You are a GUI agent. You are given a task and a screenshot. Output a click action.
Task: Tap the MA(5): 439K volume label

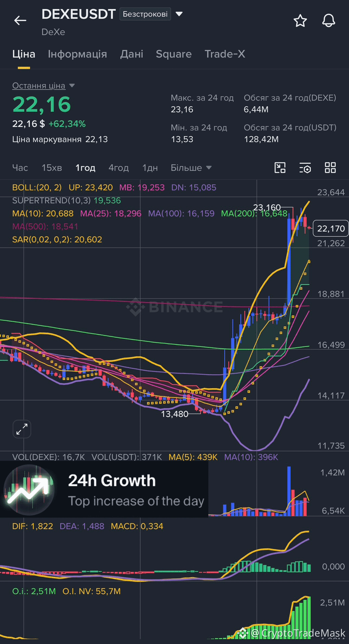(x=193, y=457)
